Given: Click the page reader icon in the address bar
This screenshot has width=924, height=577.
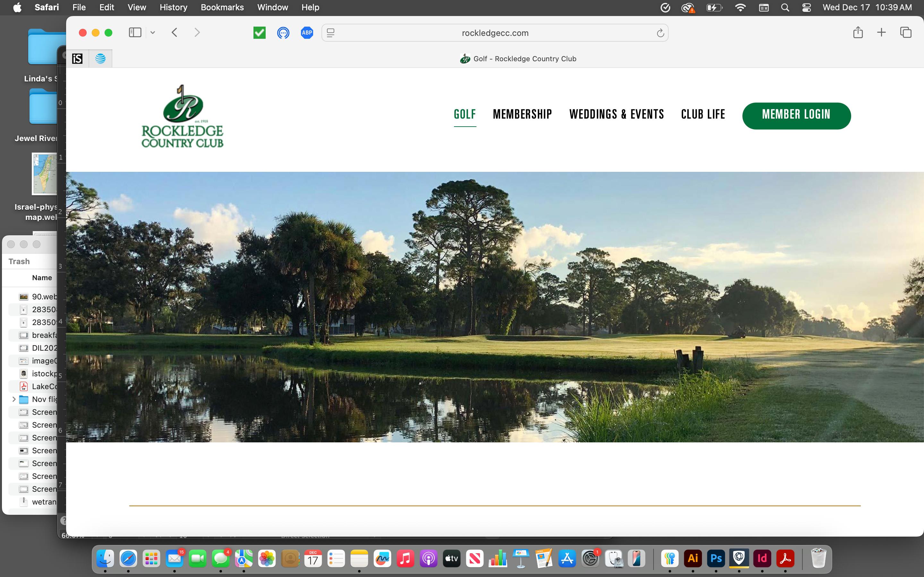Looking at the screenshot, I should (331, 33).
